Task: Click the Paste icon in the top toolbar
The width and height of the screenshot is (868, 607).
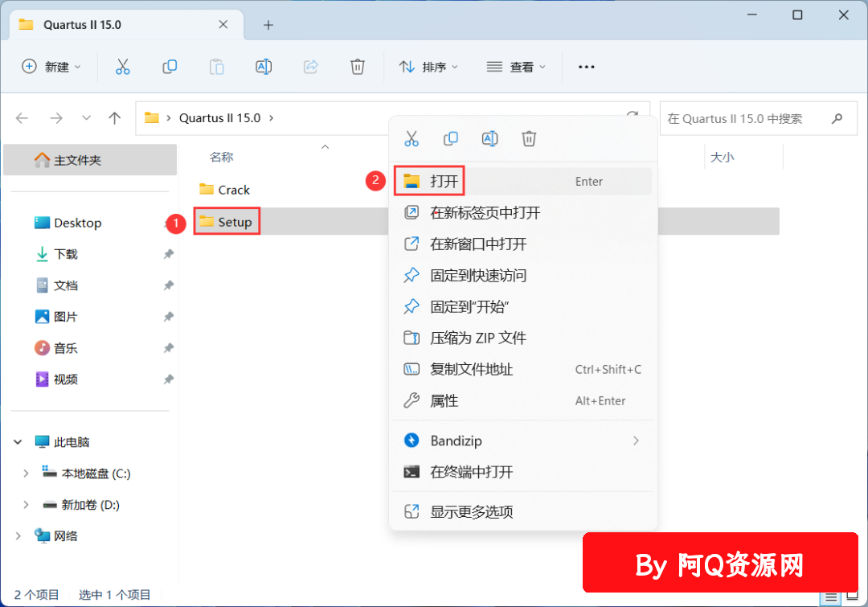Action: click(x=216, y=67)
